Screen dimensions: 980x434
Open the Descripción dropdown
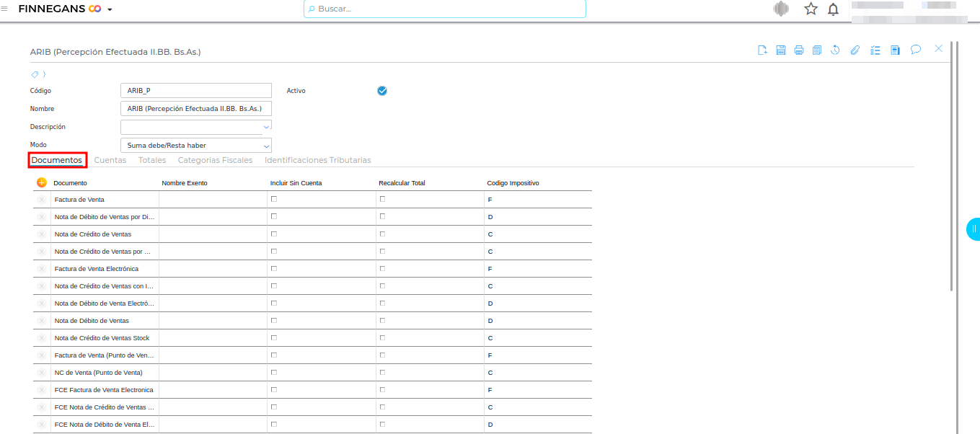[x=265, y=127]
